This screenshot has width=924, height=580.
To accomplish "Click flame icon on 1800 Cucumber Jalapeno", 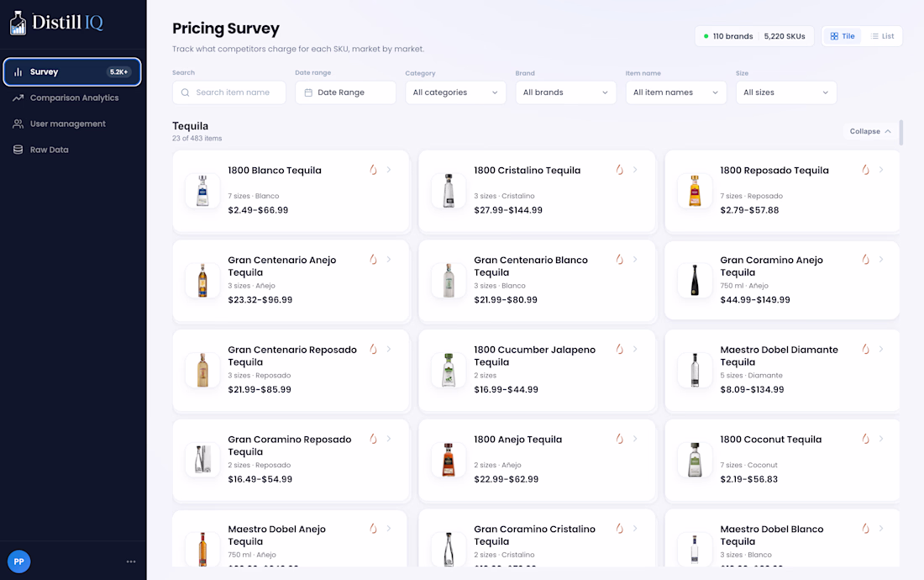I will coord(619,349).
